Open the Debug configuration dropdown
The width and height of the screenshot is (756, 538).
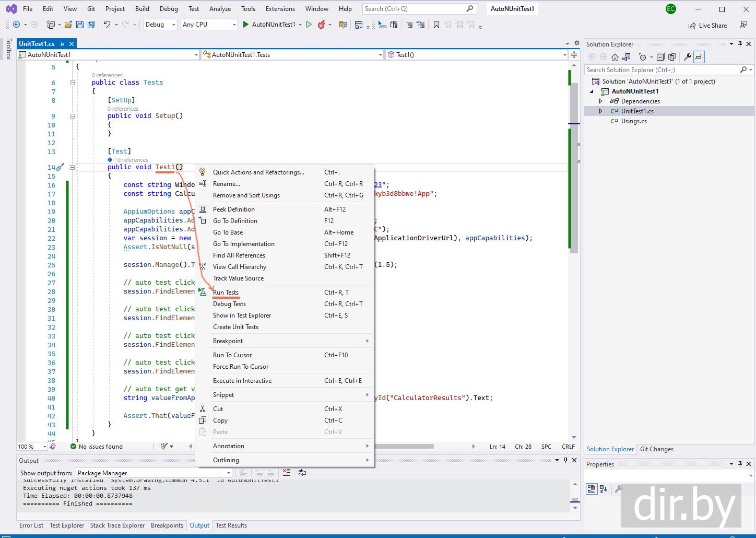point(160,25)
